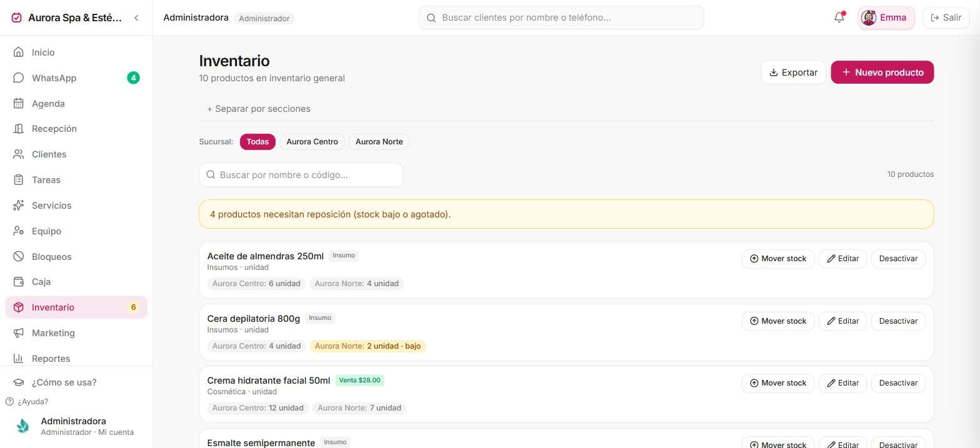Click the Aceite de almendras 250ml name
This screenshot has width=980, height=448.
coord(266,256)
